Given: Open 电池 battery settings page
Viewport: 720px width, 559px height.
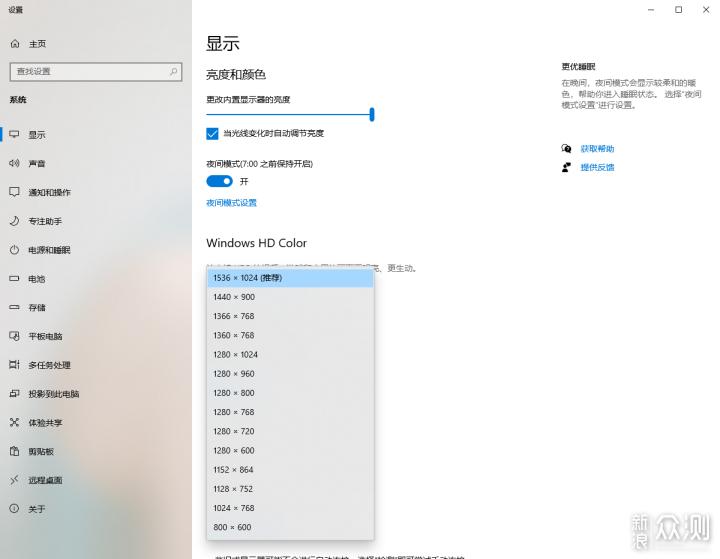Looking at the screenshot, I should coord(37,279).
